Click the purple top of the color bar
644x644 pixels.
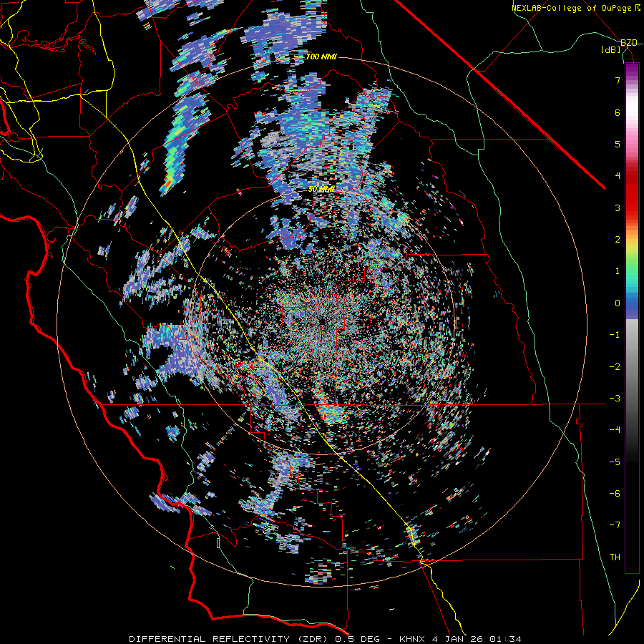coord(632,69)
